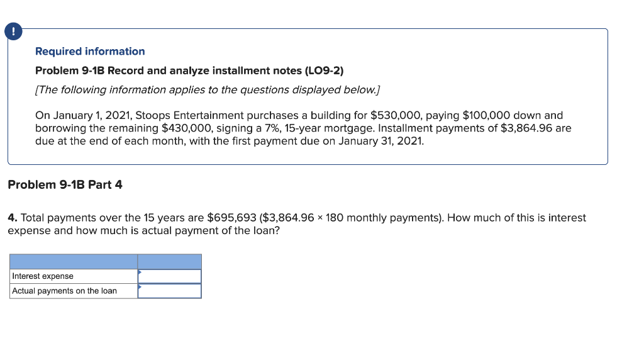Viewport: 644px width, 355px height.
Task: Click the blue table header cell above inputs
Action: pyautogui.click(x=170, y=262)
